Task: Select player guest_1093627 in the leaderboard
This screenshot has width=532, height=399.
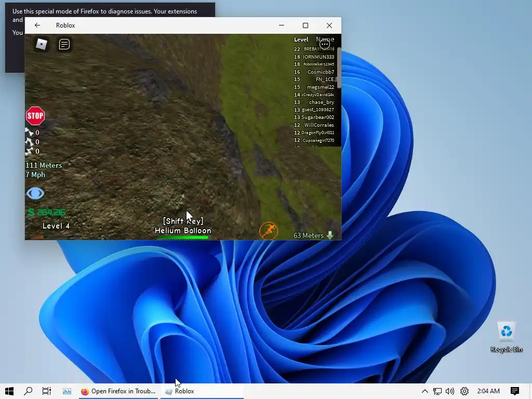Action: pos(314,110)
